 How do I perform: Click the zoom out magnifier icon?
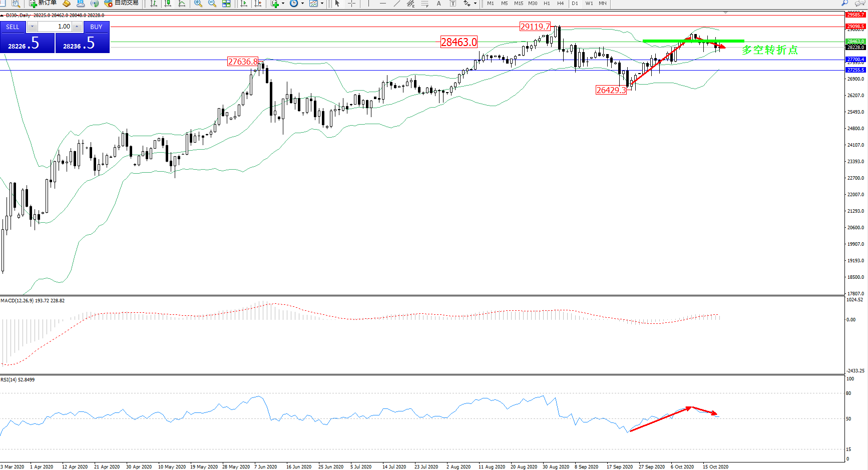pos(212,4)
